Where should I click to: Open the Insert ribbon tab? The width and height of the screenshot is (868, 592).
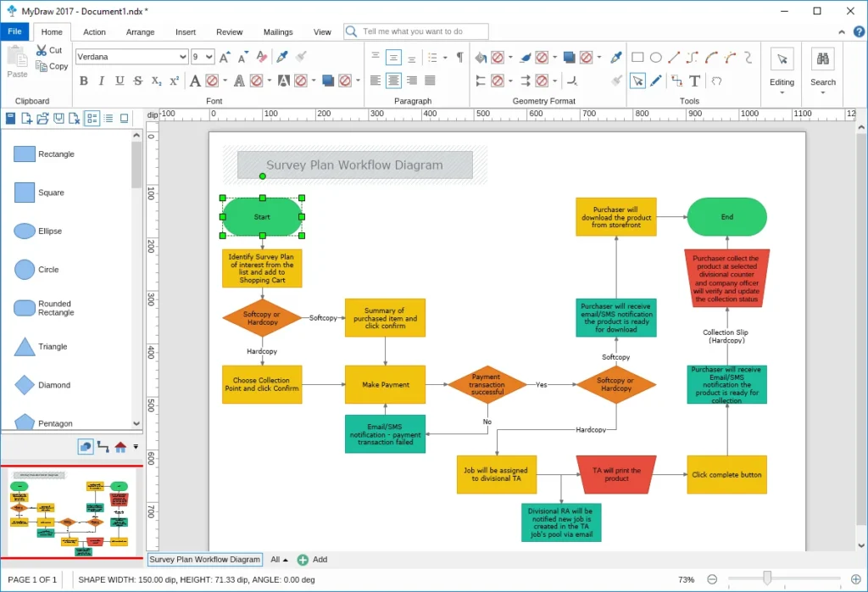pyautogui.click(x=185, y=31)
